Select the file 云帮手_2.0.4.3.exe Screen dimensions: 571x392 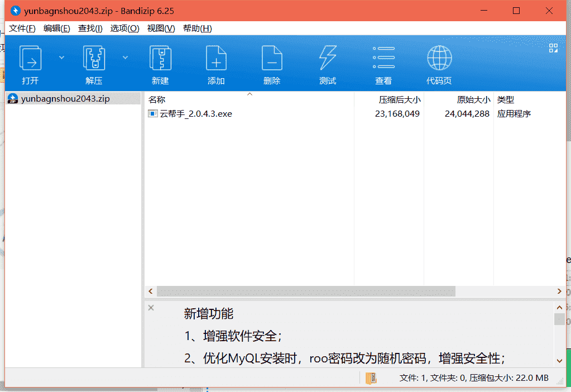pyautogui.click(x=196, y=114)
